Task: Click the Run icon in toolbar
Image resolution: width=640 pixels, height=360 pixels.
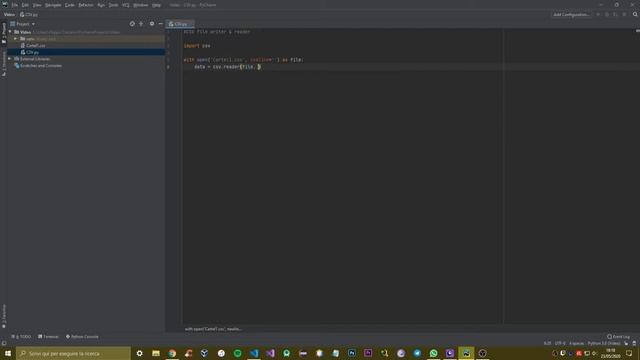Action: pos(598,15)
